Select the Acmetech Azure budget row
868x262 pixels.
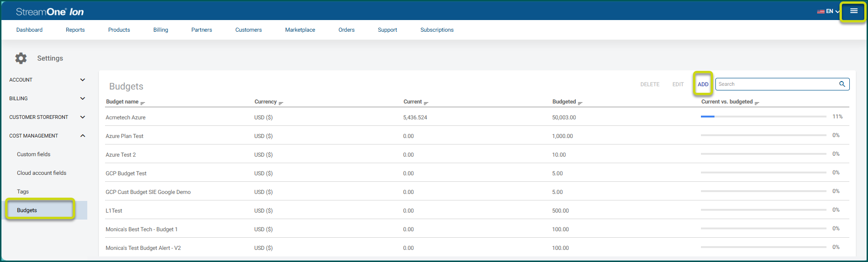477,117
